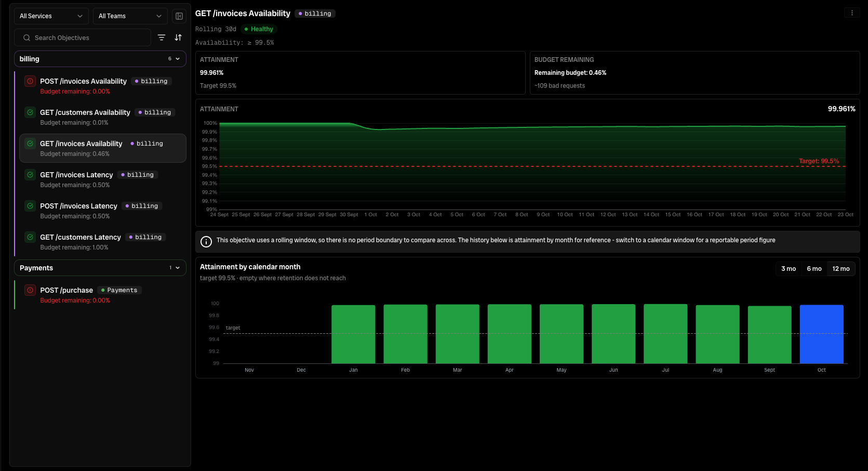Click GET /customers Availability green status icon

click(x=30, y=112)
